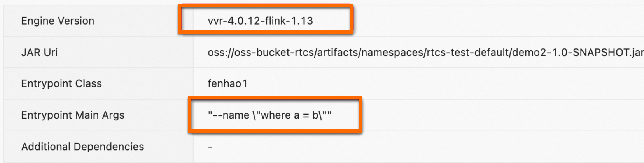Click the namespaces segment of the Uri
This screenshot has width=644, height=163.
(x=392, y=52)
